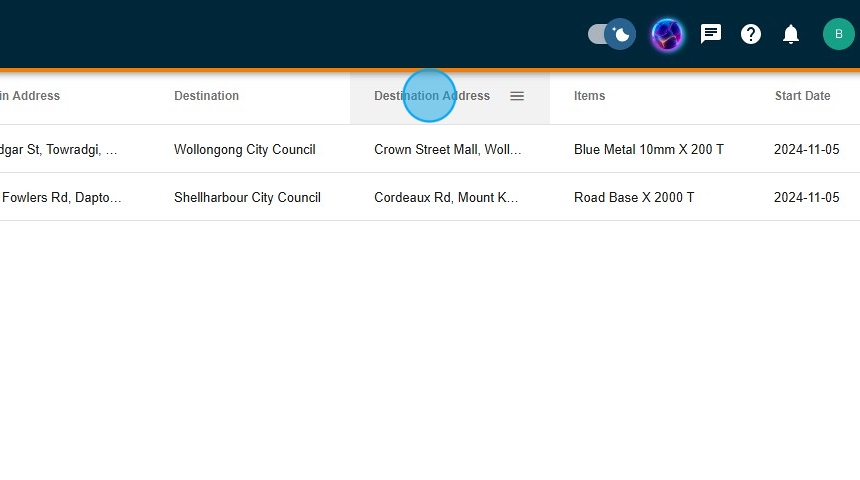Select the Shellharbour City Council cell
The image size is (860, 480).
(x=247, y=198)
